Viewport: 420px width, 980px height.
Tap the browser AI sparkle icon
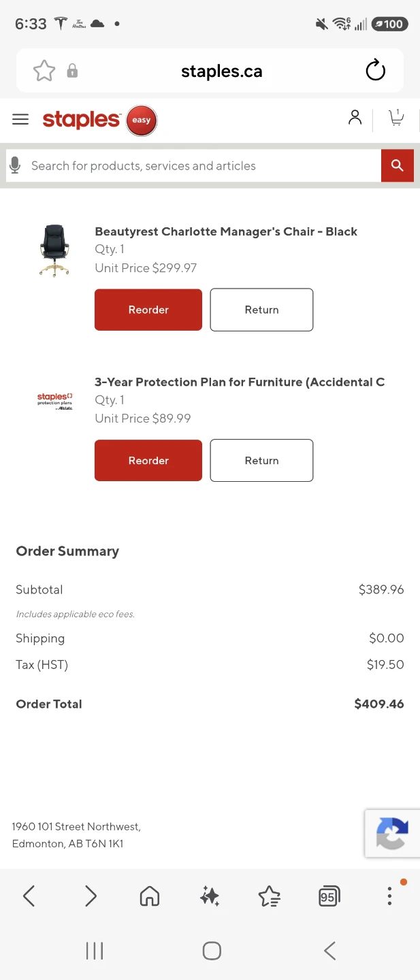click(x=210, y=896)
